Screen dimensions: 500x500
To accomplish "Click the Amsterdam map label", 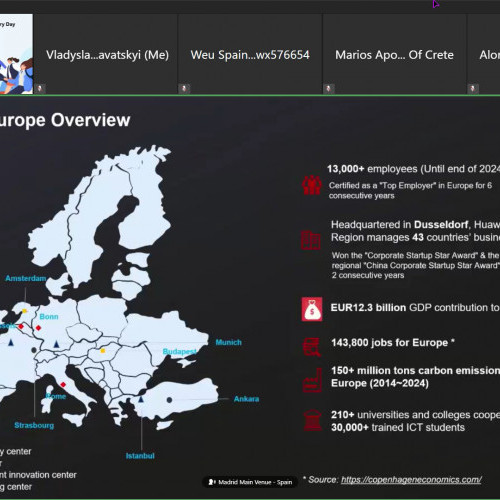I will pos(26,278).
